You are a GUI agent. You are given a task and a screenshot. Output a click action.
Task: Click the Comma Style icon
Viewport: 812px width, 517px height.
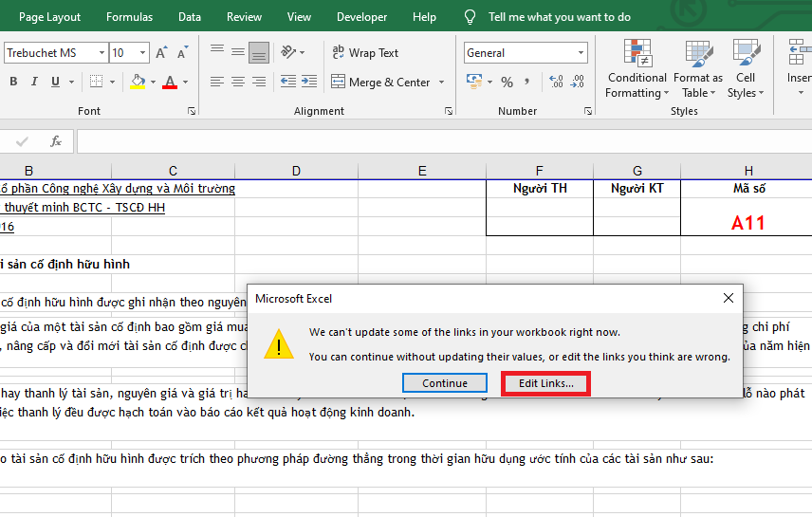click(528, 83)
